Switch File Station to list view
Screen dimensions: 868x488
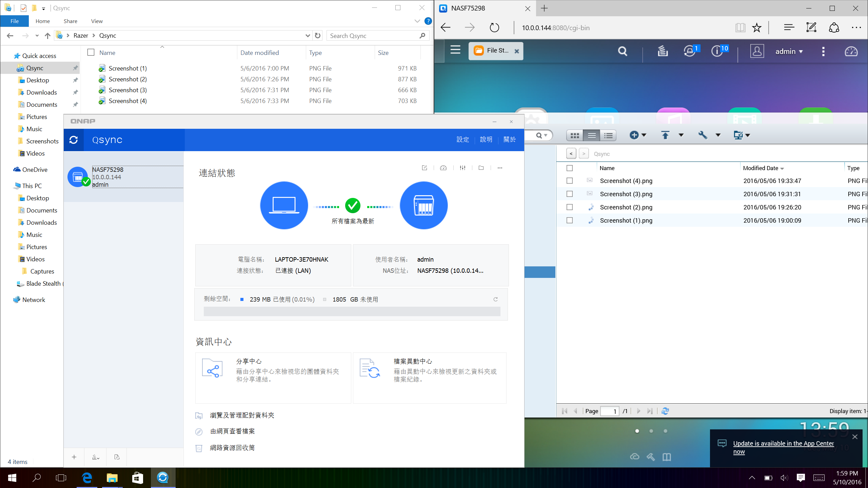click(x=592, y=136)
